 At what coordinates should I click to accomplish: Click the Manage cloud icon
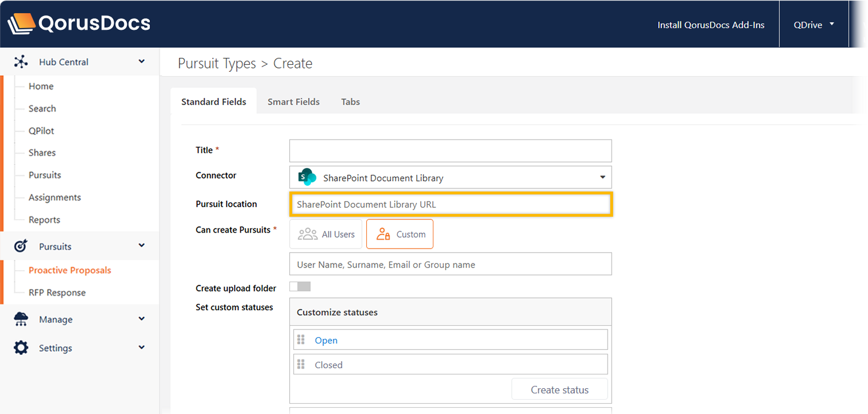[x=21, y=320]
